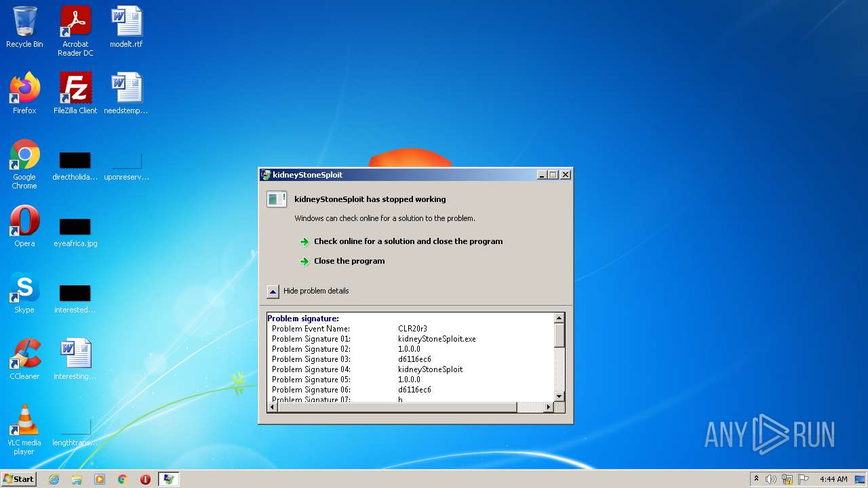Launch Google Chrome desktop shortcut
The image size is (868, 488).
tap(24, 164)
